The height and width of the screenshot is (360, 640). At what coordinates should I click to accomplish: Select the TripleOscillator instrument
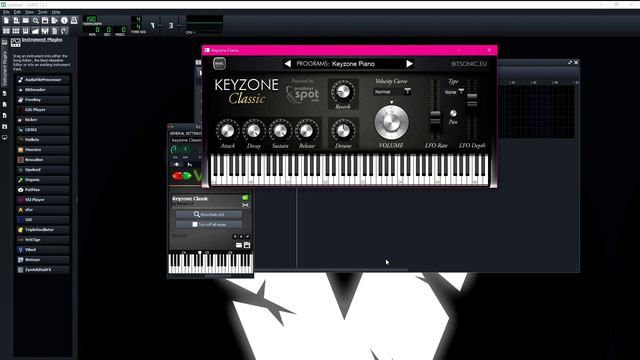(43, 230)
